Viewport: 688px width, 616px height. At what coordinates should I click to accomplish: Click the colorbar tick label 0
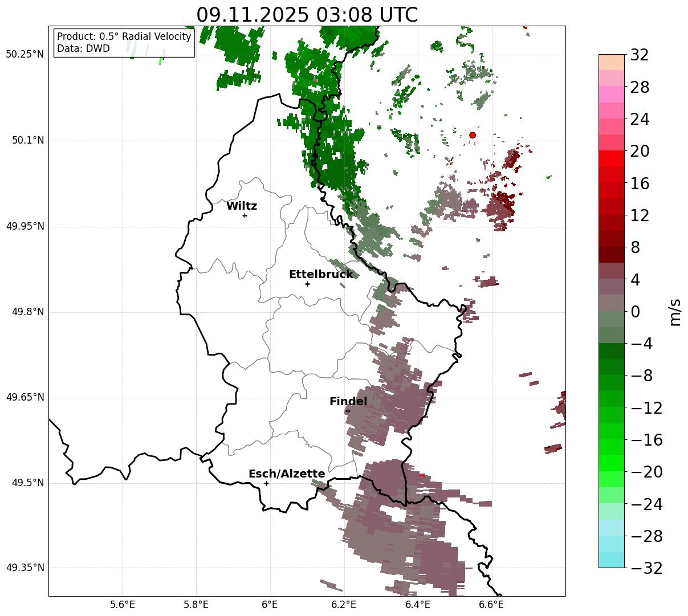click(x=635, y=312)
